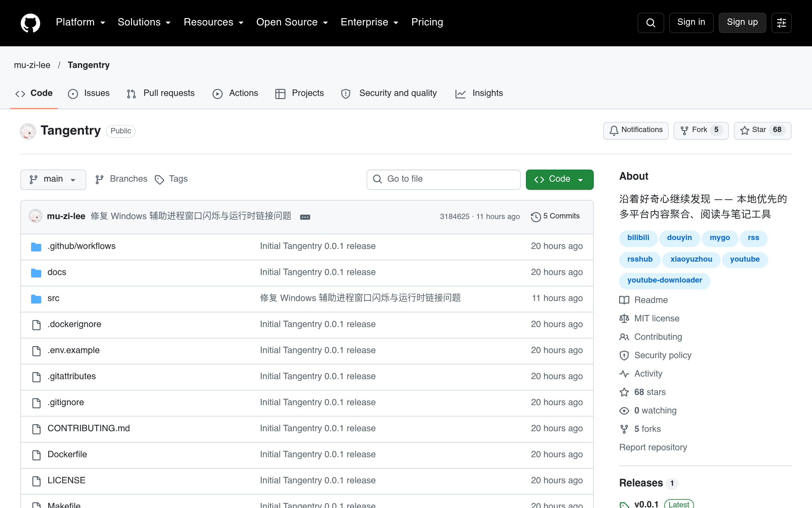Click the .dockerignore file icon

tap(36, 324)
